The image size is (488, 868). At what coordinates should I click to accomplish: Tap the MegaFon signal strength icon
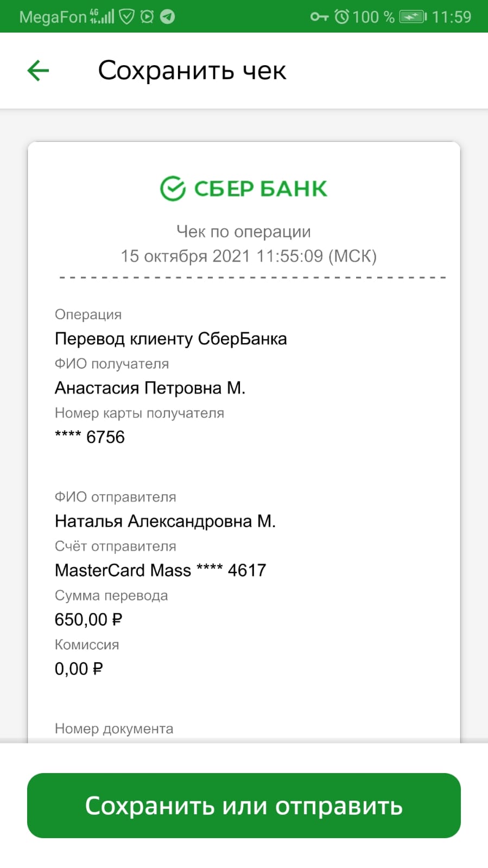coord(102,17)
